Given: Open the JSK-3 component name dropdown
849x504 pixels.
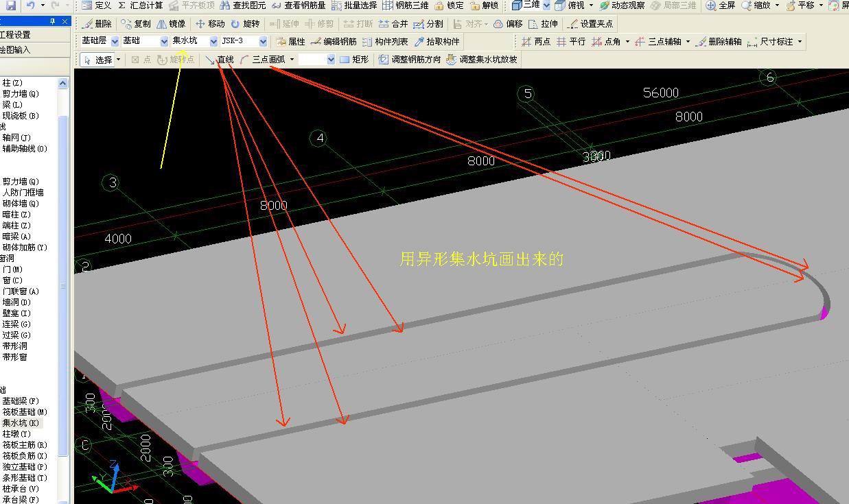Looking at the screenshot, I should point(263,41).
